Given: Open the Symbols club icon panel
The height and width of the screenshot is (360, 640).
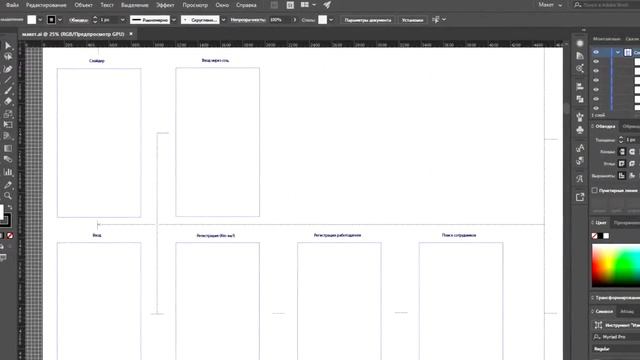Looking at the screenshot, I should [x=580, y=130].
